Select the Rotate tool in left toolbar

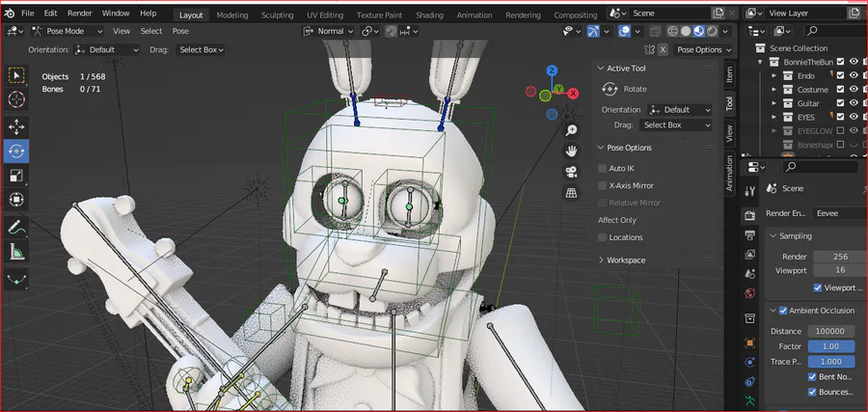click(16, 151)
